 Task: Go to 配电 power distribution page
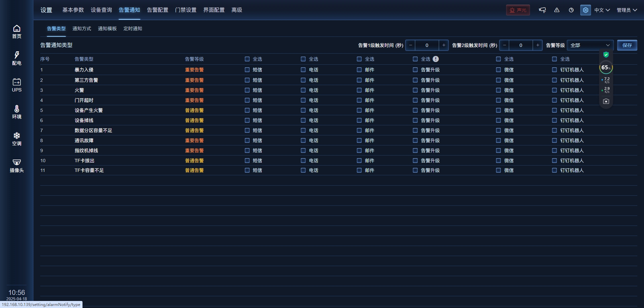pos(16,58)
